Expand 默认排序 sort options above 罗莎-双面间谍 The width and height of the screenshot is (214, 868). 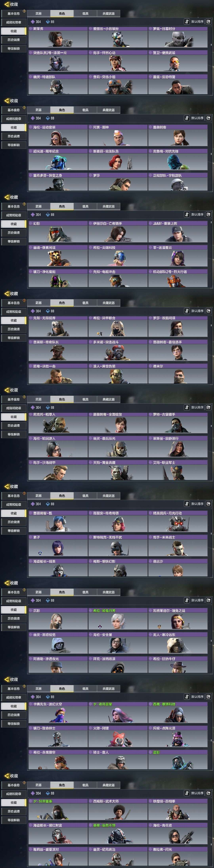(x=197, y=311)
